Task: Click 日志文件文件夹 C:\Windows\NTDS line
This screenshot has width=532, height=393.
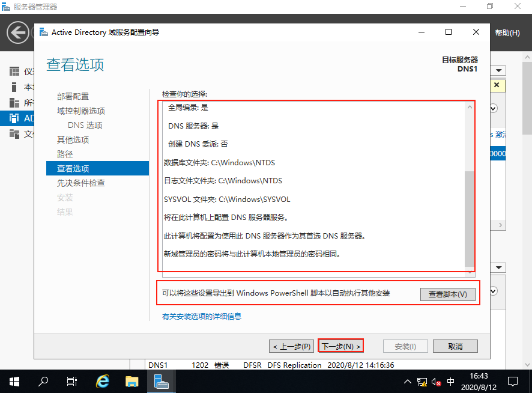Action: [x=223, y=181]
